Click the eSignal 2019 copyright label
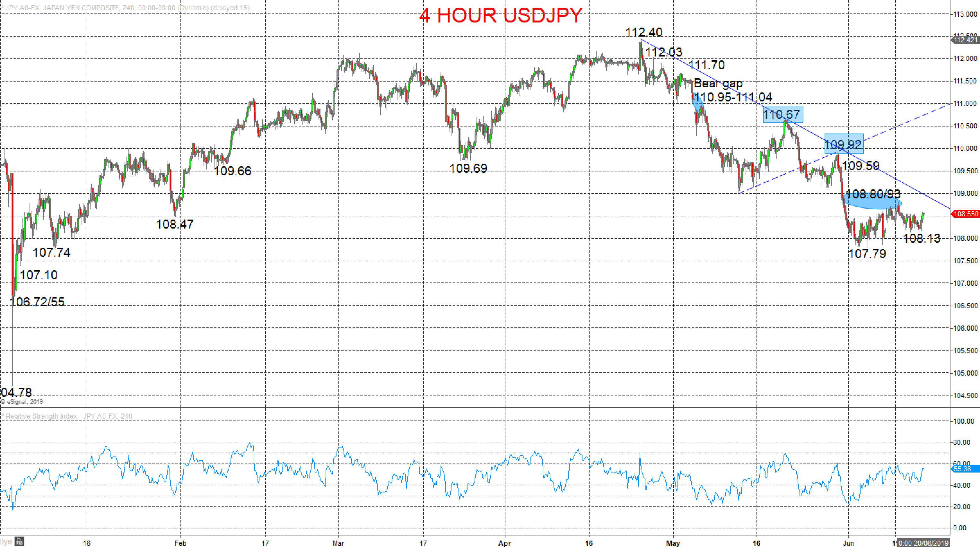The height and width of the screenshot is (547, 980). (x=22, y=402)
